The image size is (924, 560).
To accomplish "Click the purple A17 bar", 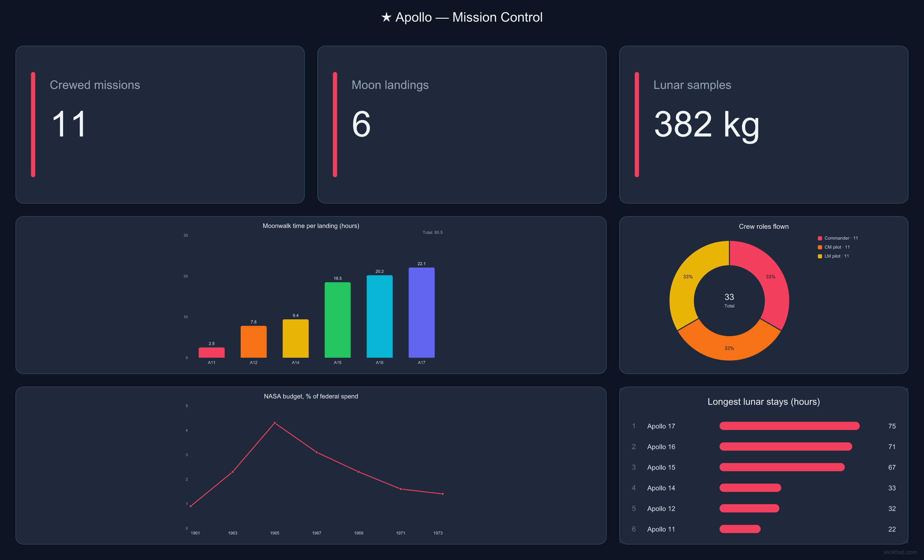I will [422, 312].
